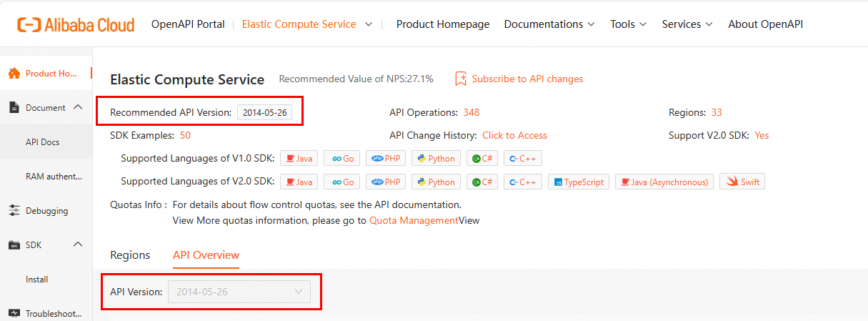Open the Quota Management link
868x321 pixels.
(414, 220)
